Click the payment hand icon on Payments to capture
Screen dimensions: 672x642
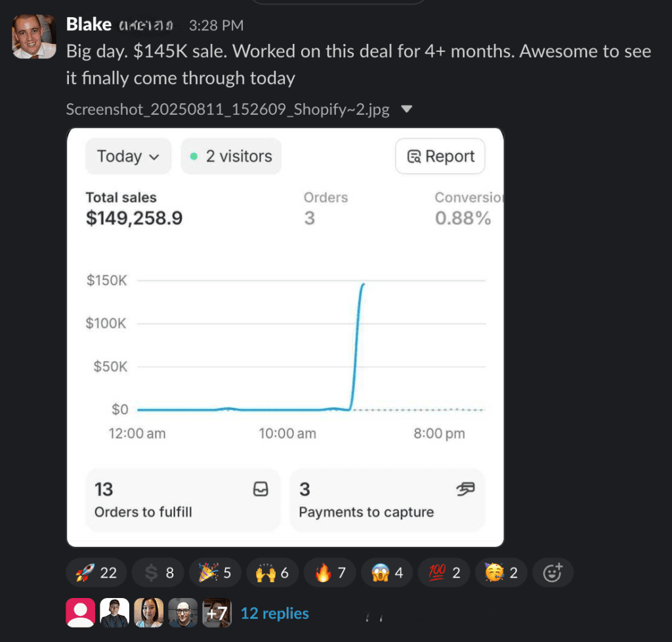[465, 489]
